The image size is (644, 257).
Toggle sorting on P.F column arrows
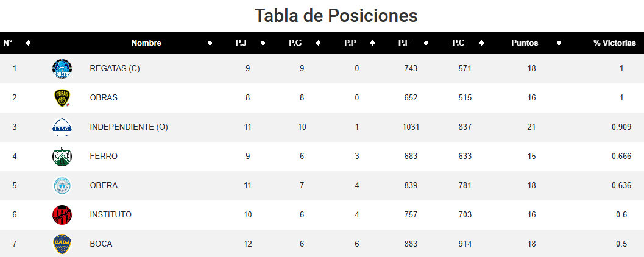[426, 43]
